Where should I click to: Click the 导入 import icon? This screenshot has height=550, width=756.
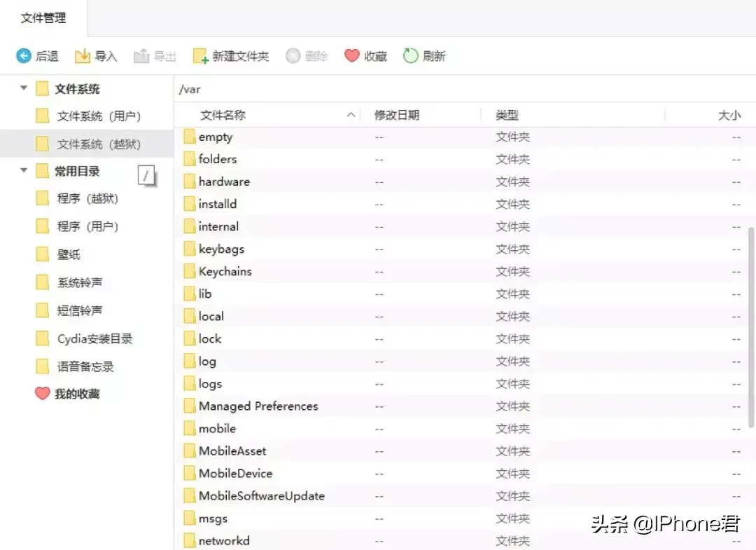pyautogui.click(x=83, y=56)
